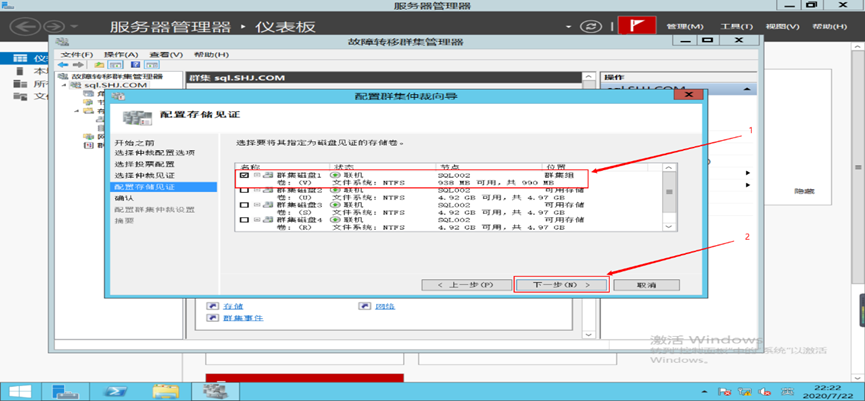The width and height of the screenshot is (865, 401).
Task: Open the notifications flag icon
Action: (x=637, y=26)
